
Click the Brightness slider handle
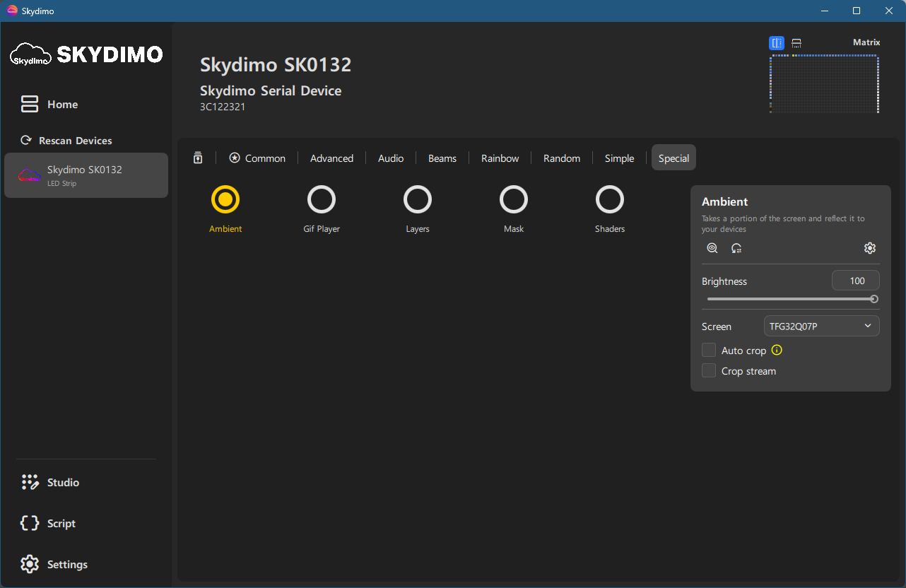(874, 299)
